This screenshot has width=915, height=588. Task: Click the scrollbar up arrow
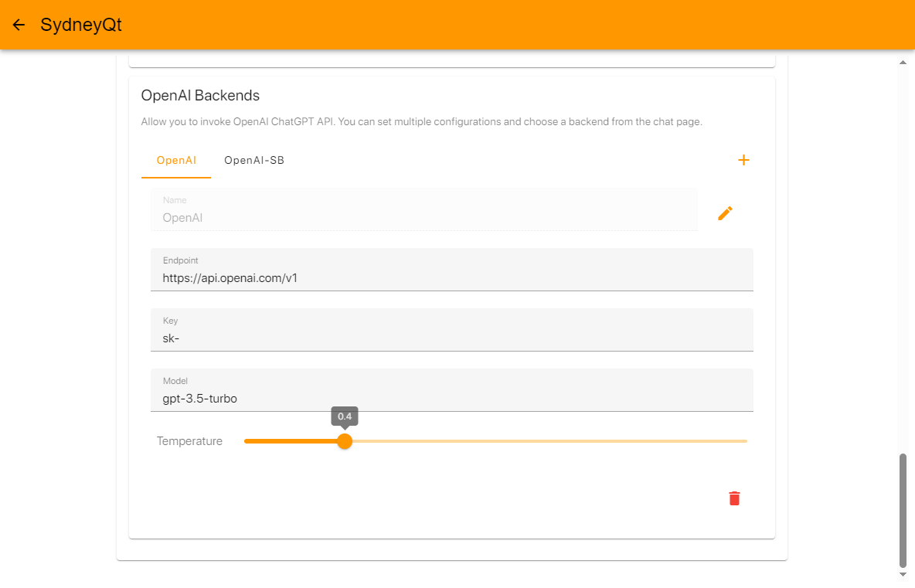903,62
